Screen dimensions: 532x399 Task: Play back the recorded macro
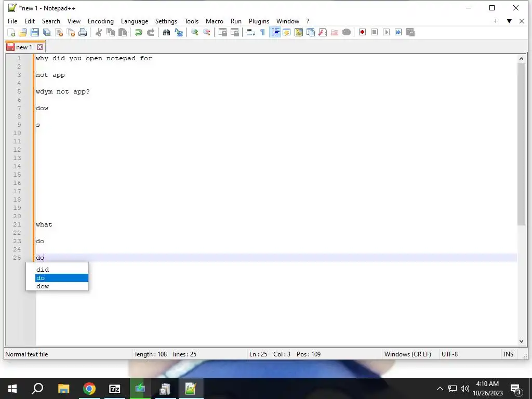[x=386, y=32]
